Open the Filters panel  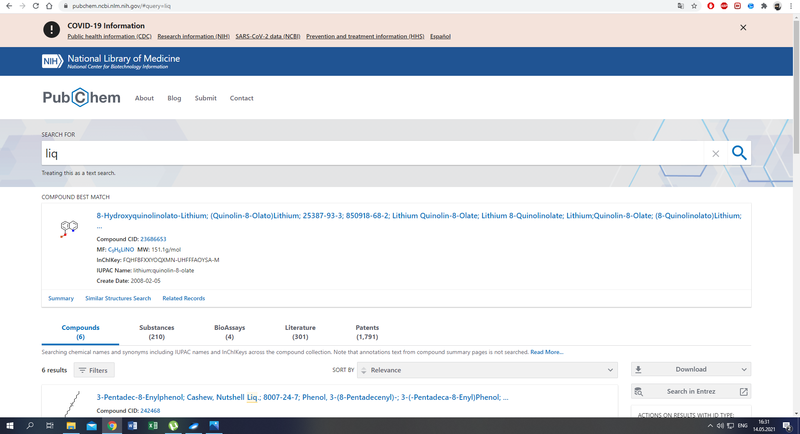[x=94, y=370]
